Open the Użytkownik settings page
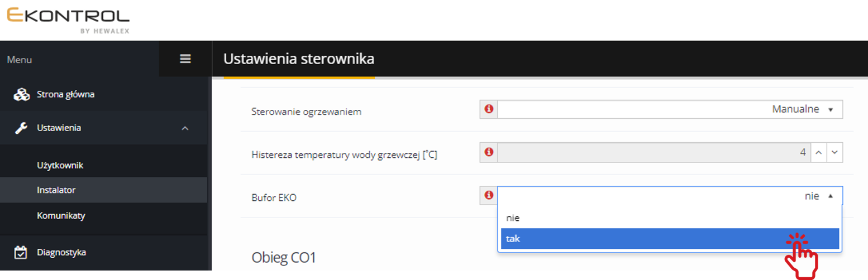 click(x=60, y=166)
